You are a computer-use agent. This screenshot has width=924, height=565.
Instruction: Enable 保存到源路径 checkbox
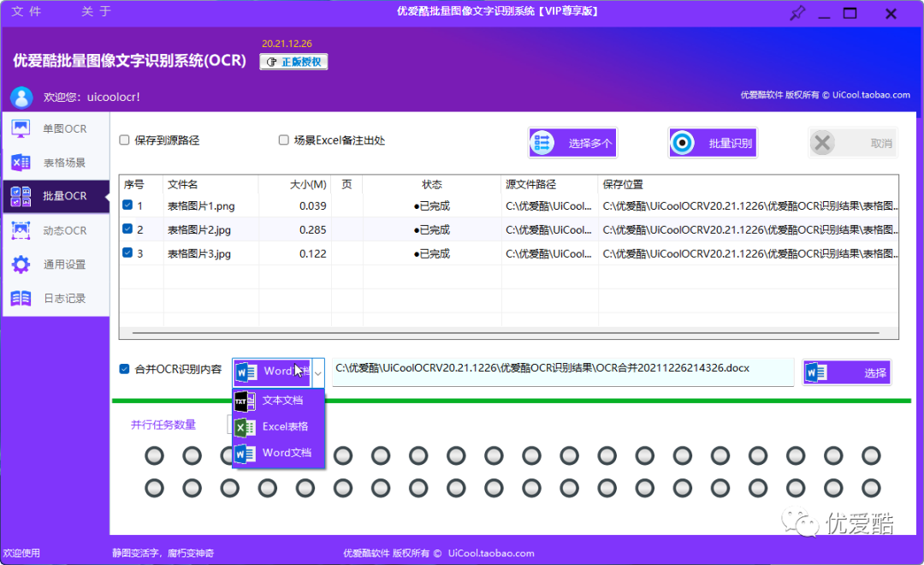[125, 140]
